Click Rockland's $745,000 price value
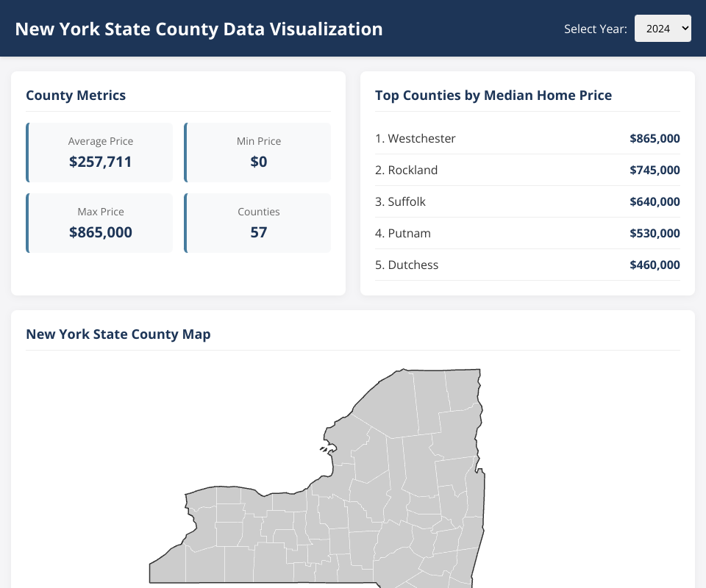The height and width of the screenshot is (588, 706). click(655, 170)
